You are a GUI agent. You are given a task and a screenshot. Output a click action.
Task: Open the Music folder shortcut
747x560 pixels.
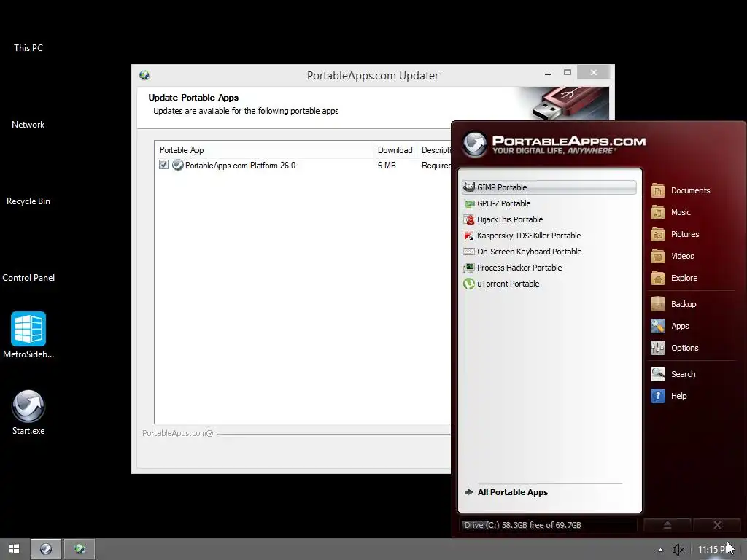click(671, 212)
